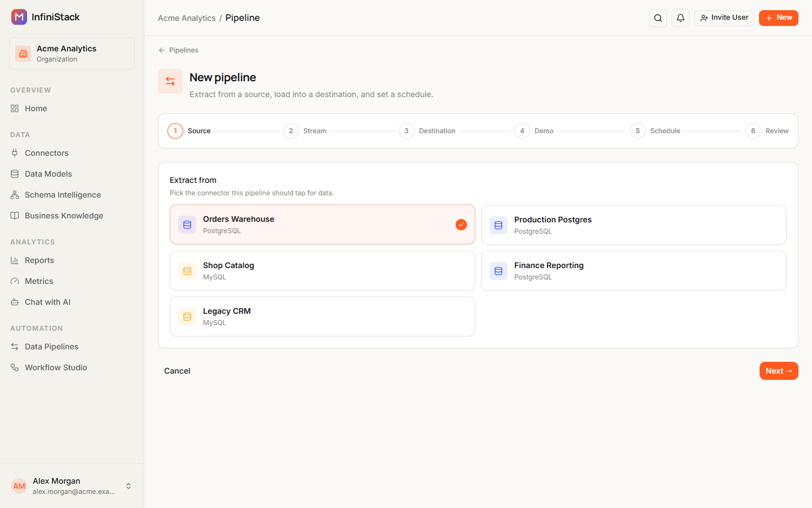Click the Home grid icon in sidebar
This screenshot has height=508, width=812.
[15, 108]
